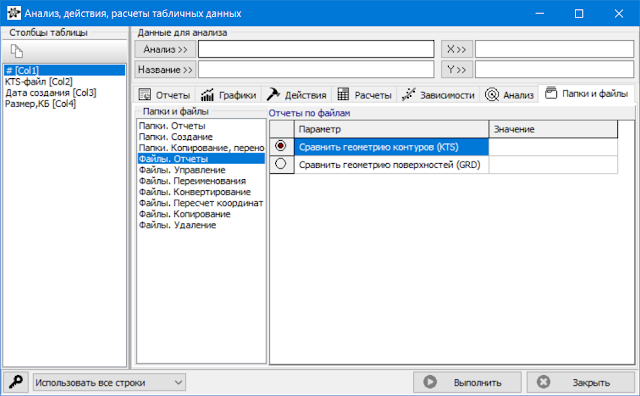Click the X>> button

click(457, 49)
